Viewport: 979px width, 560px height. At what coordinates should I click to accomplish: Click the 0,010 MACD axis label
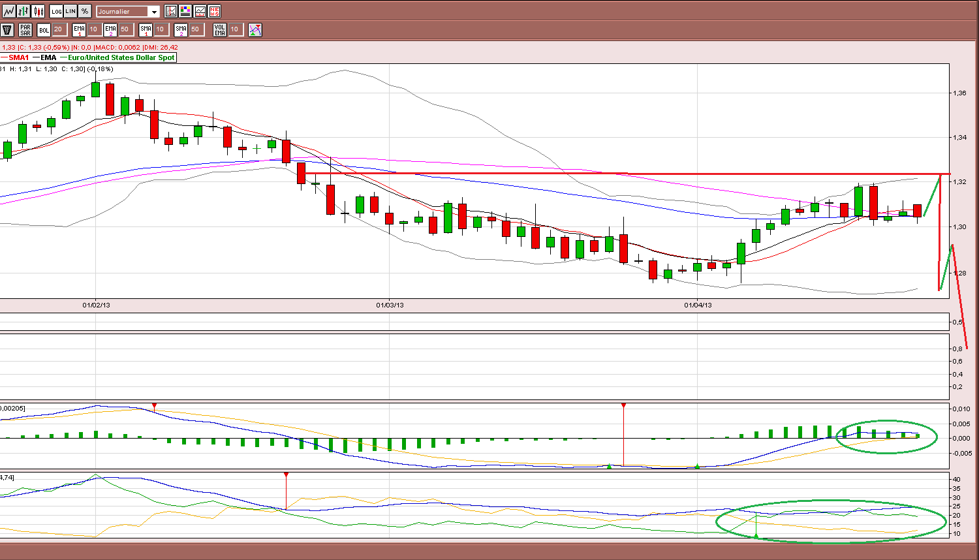click(x=961, y=409)
